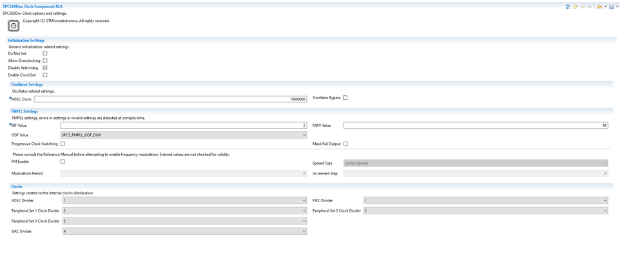Image resolution: width=644 pixels, height=269 pixels.
Task: Uncheck the Disable Watchdog checkbox
Action: (x=45, y=68)
